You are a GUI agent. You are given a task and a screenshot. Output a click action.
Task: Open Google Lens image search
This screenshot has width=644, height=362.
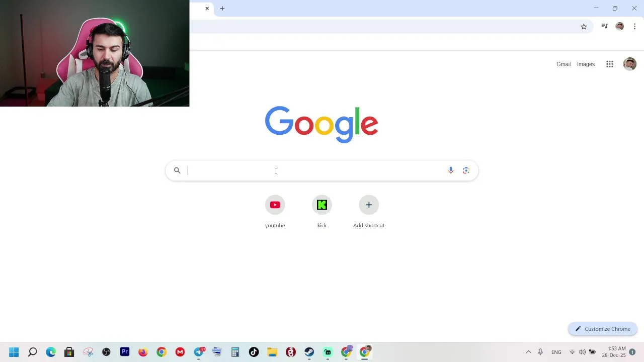point(466,170)
